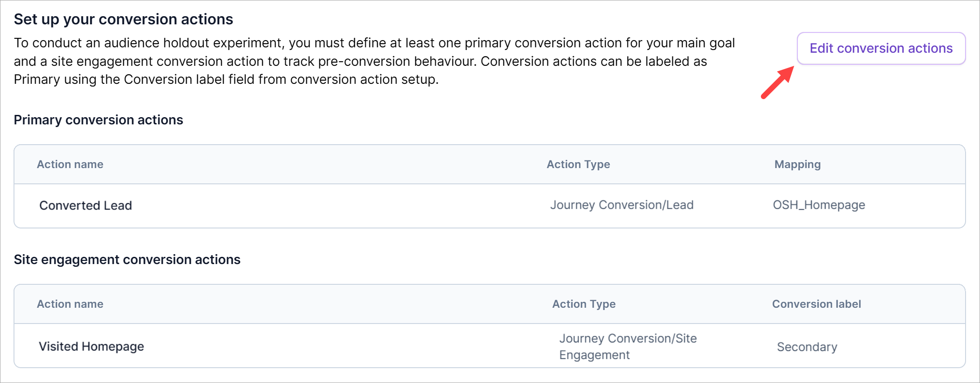Select the Converted Lead action name
980x383 pixels.
coord(86,205)
